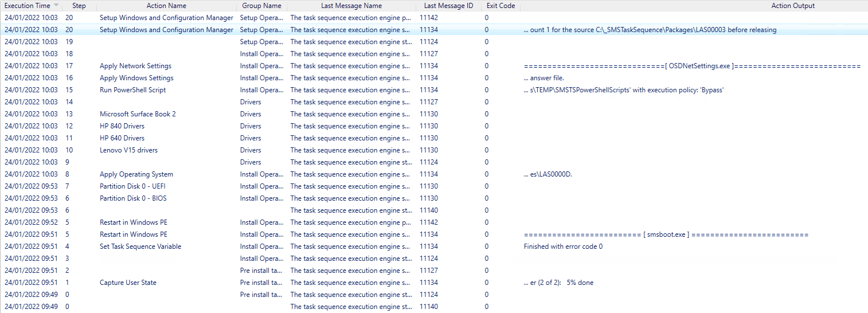Click the Last Message Name column header

click(351, 6)
